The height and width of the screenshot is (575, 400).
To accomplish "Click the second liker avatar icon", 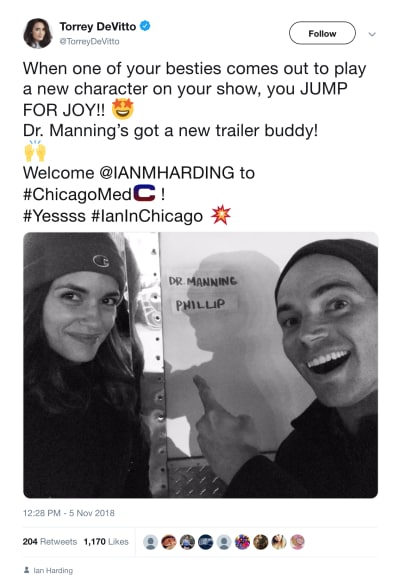I will click(x=169, y=542).
